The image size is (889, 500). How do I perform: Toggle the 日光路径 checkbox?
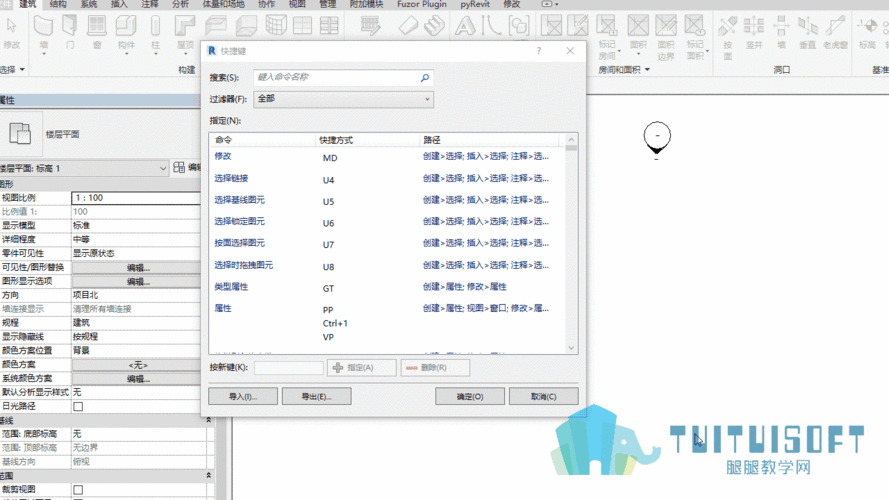(x=78, y=407)
